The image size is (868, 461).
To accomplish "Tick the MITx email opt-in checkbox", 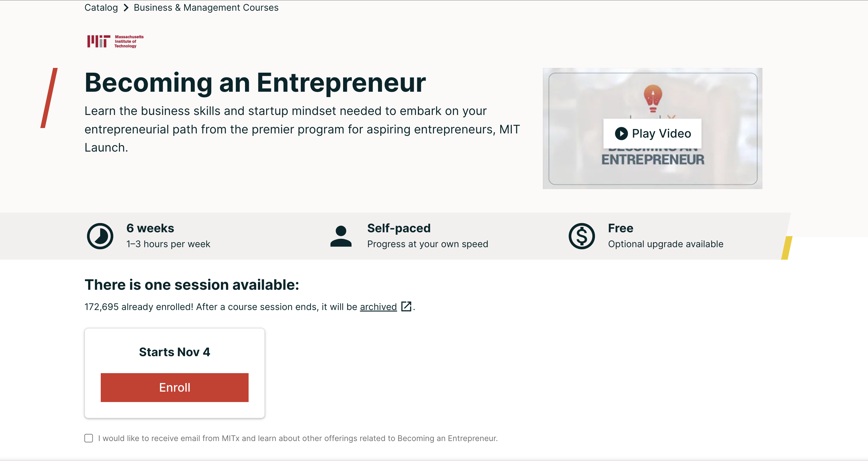I will (89, 438).
